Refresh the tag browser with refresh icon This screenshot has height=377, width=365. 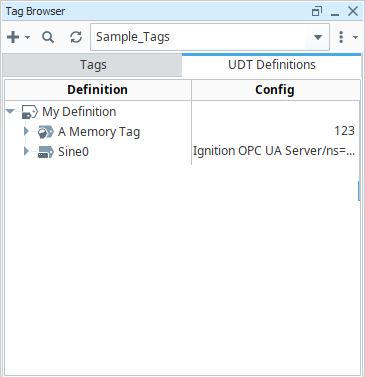(76, 37)
